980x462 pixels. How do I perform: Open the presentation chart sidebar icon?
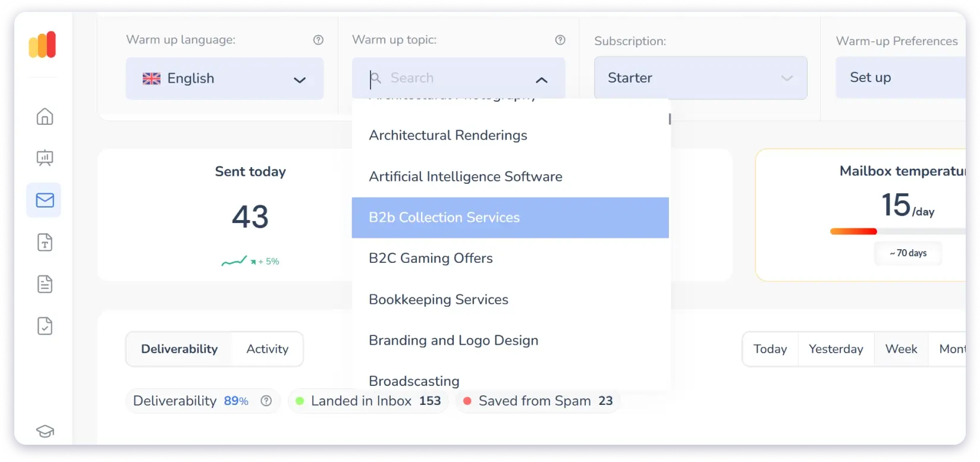(x=45, y=158)
